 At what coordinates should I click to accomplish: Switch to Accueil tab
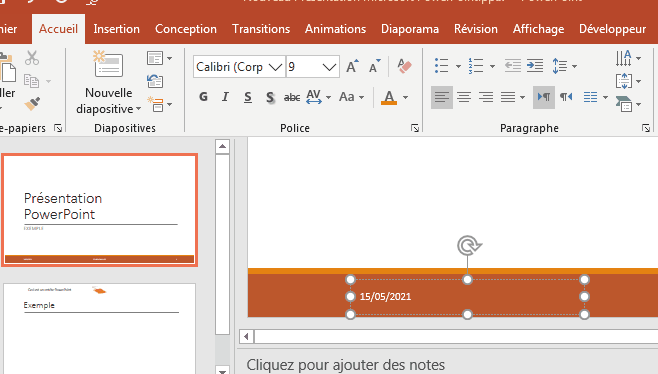(x=58, y=29)
